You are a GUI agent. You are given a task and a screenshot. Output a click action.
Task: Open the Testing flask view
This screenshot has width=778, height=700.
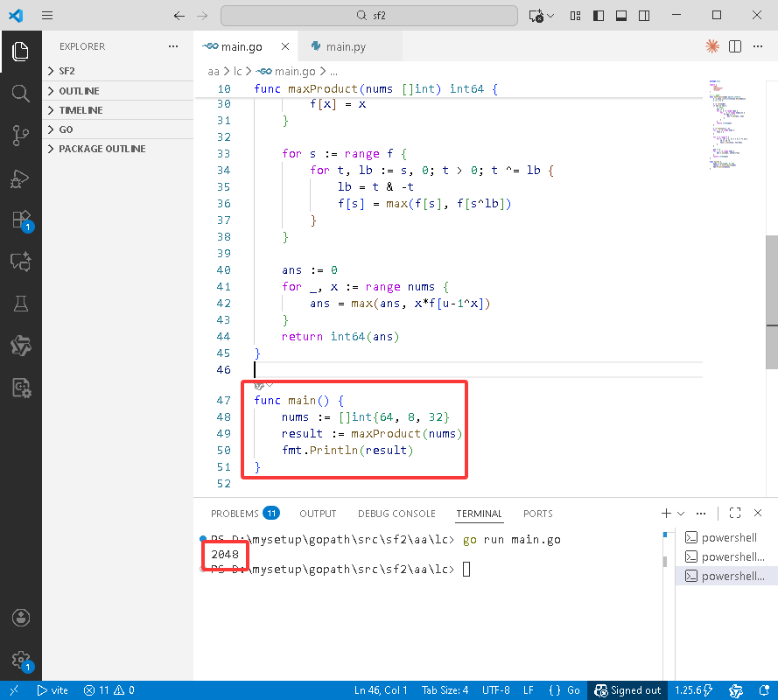20,304
